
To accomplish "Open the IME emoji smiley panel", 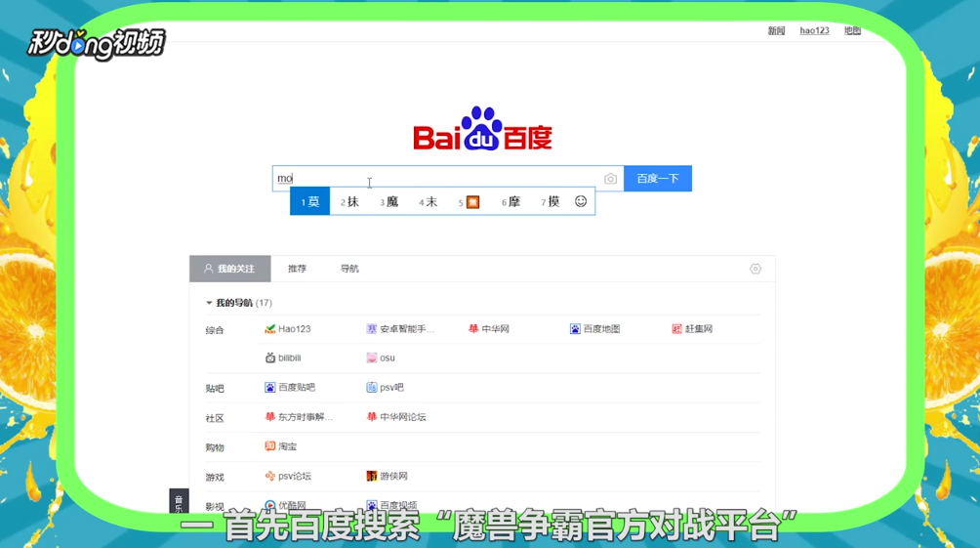I will (581, 201).
